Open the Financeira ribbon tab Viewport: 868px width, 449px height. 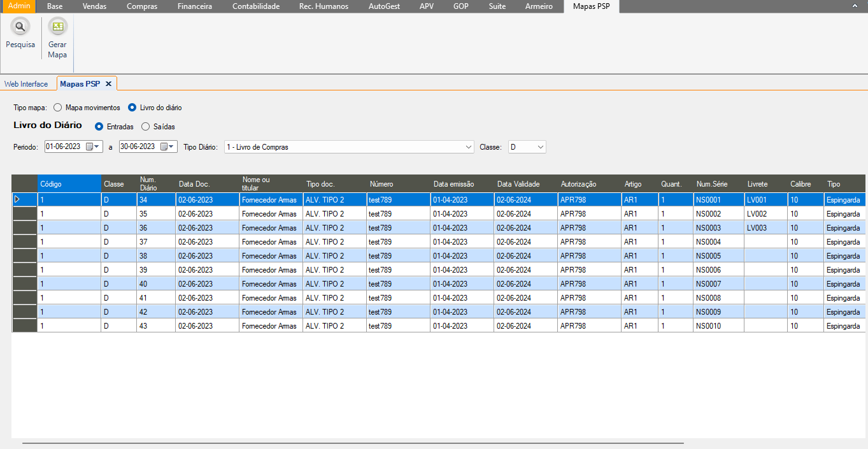pos(194,6)
